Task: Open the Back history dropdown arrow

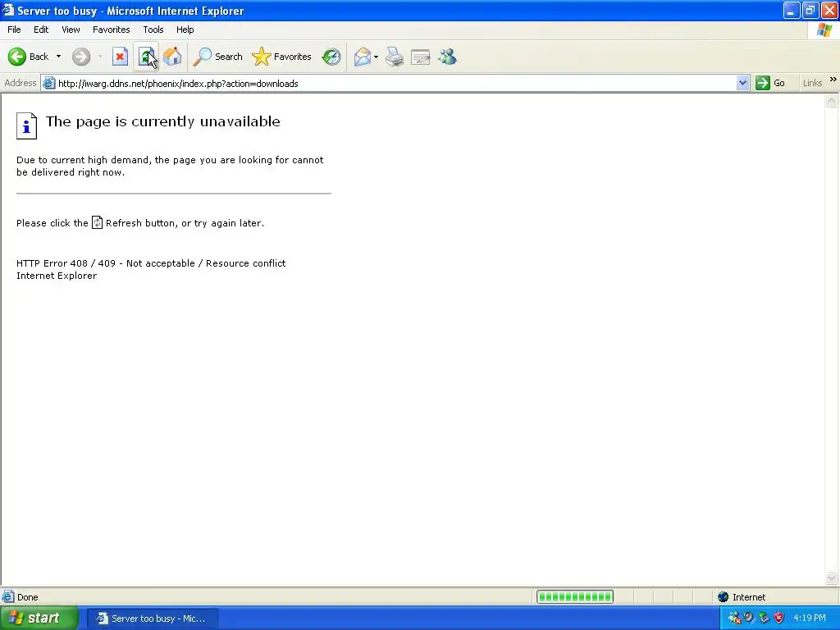Action: tap(58, 57)
